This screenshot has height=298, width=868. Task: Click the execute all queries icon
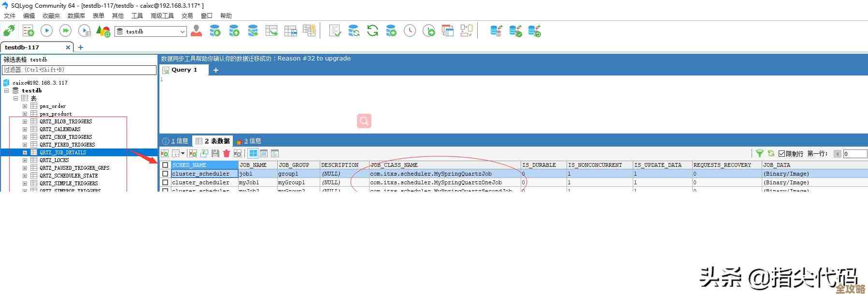tap(65, 31)
